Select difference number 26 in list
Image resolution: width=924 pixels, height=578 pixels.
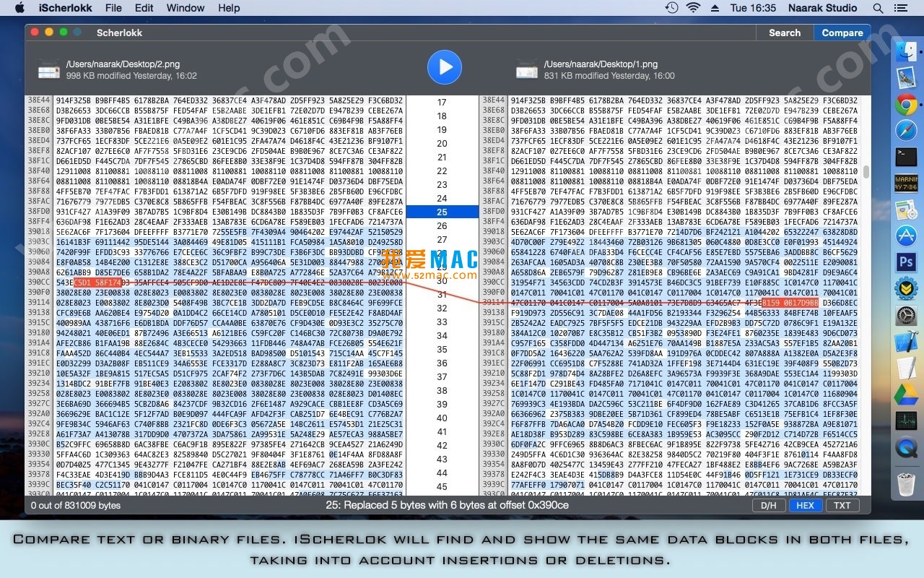pos(442,225)
